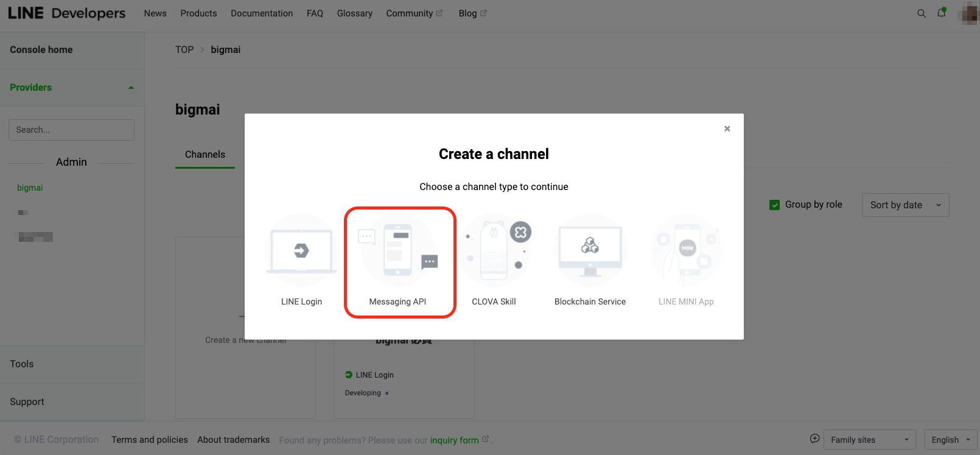Select the LINE MINI App channel icon
Screen dimensions: 980x455
[x=686, y=250]
